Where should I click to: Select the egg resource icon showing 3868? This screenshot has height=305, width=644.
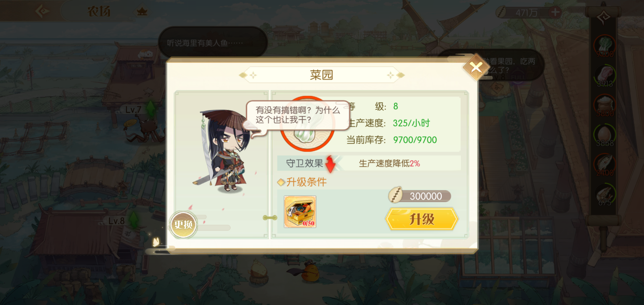[x=605, y=136]
